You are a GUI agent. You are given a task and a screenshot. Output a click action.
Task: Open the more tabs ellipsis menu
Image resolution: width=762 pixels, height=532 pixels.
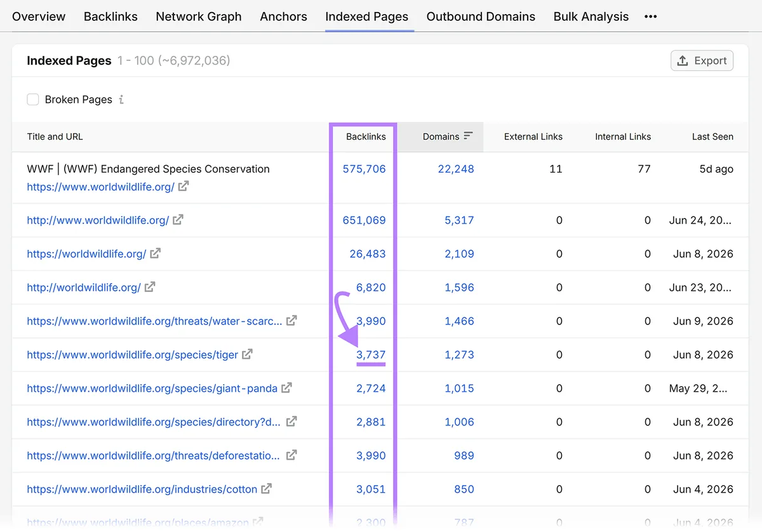coord(650,17)
